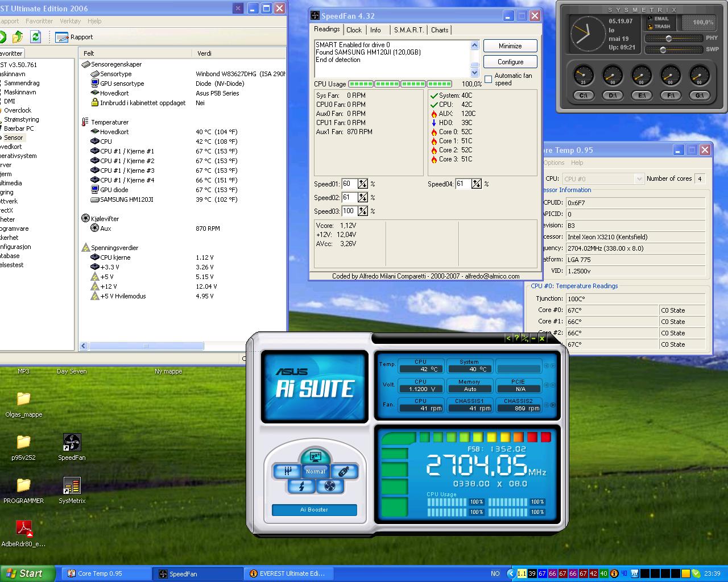Open the D:\ drive in SysMetrix

613,95
